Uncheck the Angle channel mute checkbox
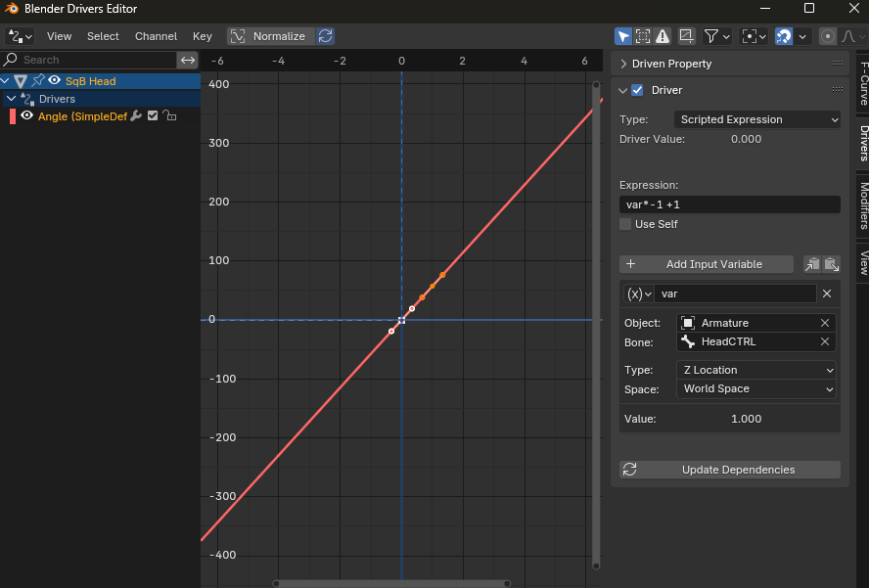This screenshot has width=869, height=588. [x=153, y=115]
